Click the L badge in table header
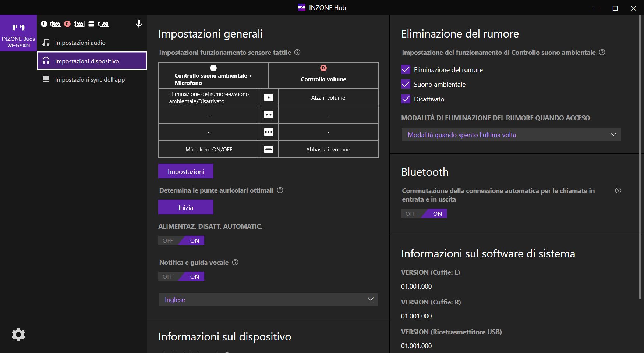The image size is (644, 353). pos(213,68)
